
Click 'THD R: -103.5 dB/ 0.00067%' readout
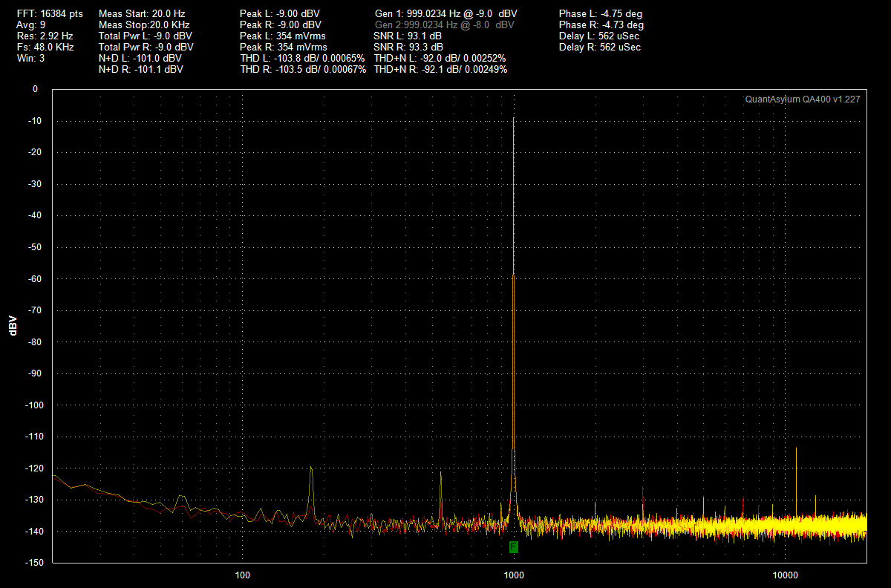coord(303,69)
